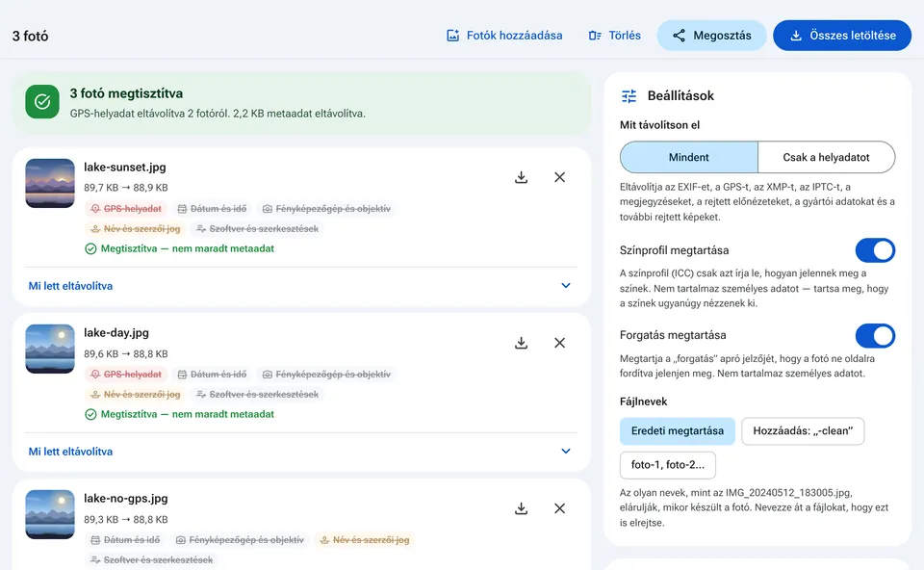Download the lake-sunset.jpg file
The image size is (924, 570).
521,177
